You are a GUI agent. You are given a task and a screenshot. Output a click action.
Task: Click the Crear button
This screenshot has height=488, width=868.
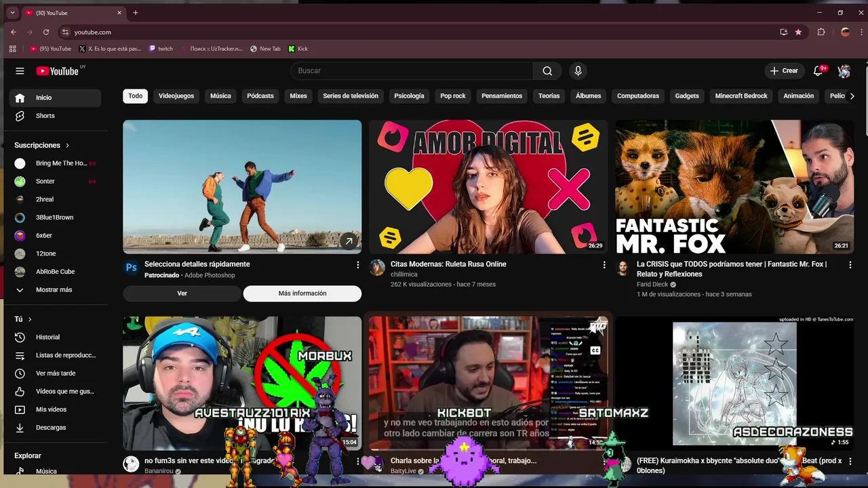pyautogui.click(x=785, y=71)
